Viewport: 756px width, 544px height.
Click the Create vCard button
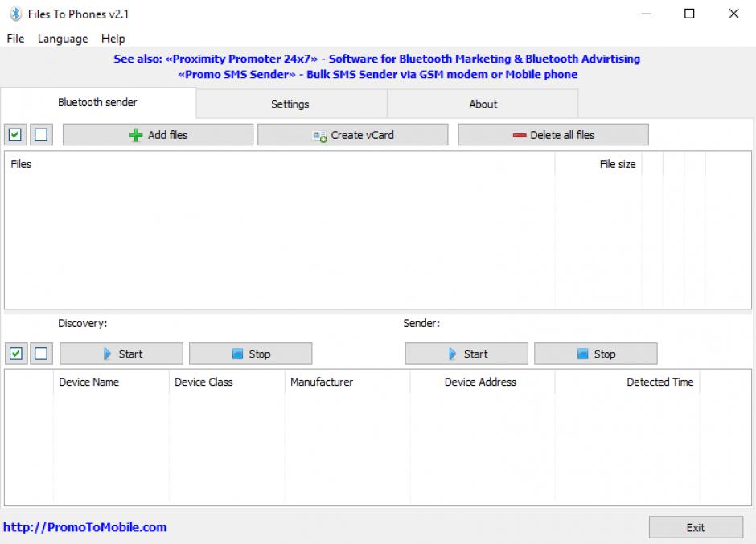coord(352,135)
